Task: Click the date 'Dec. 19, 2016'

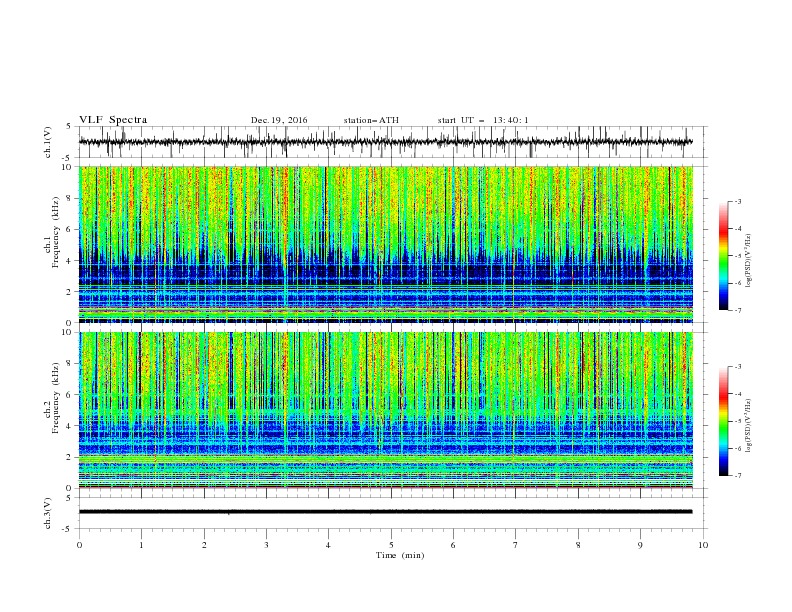Action: click(279, 120)
